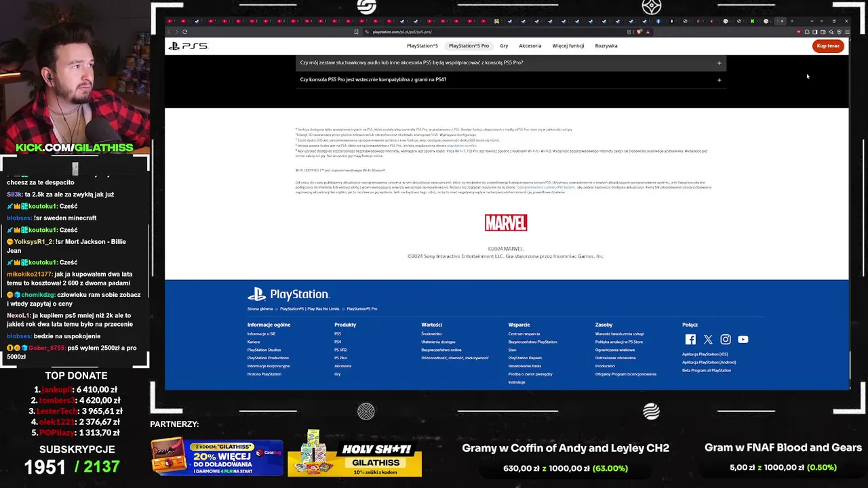Click the top donor name jankopl
868x488 pixels.
tap(57, 390)
